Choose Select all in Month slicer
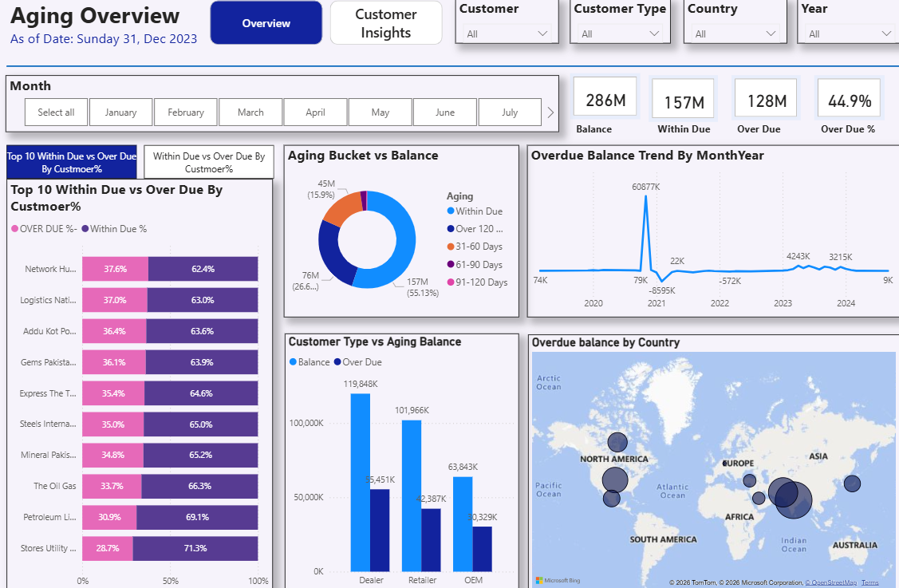The image size is (899, 588). coord(56,112)
